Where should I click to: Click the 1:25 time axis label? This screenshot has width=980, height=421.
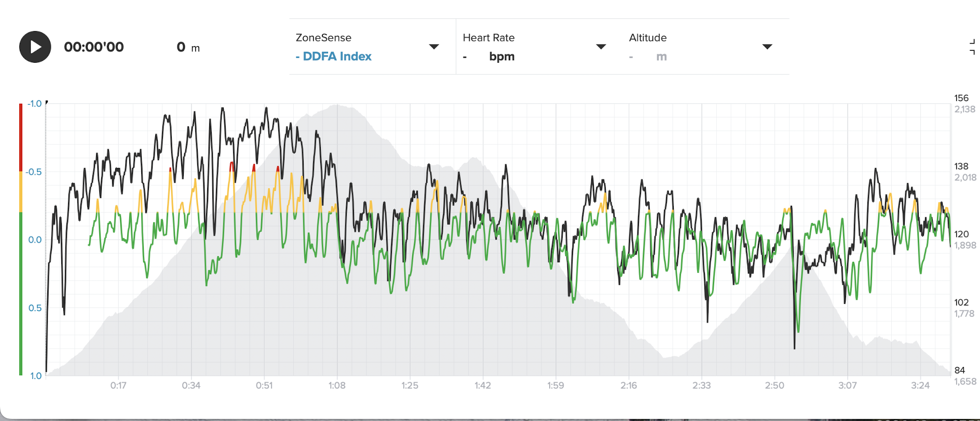coord(410,385)
